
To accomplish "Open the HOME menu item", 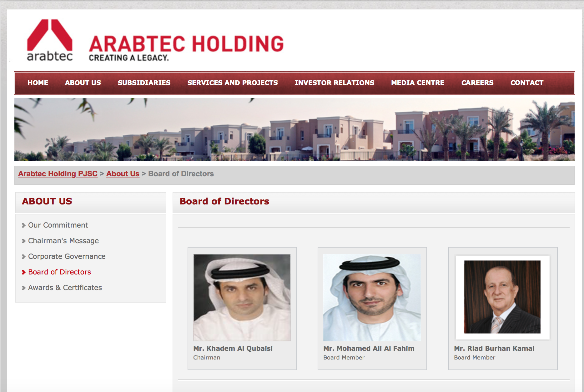I will (38, 83).
